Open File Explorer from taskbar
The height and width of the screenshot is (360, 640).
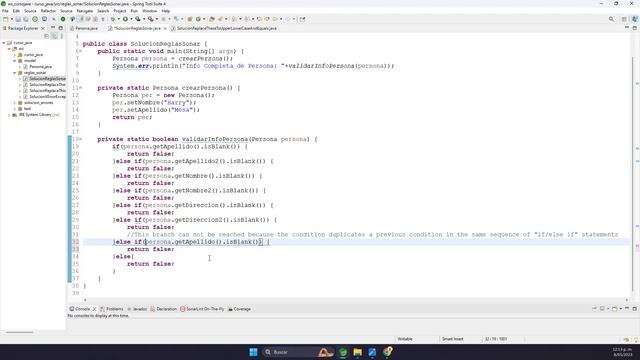pyautogui.click(x=358, y=352)
